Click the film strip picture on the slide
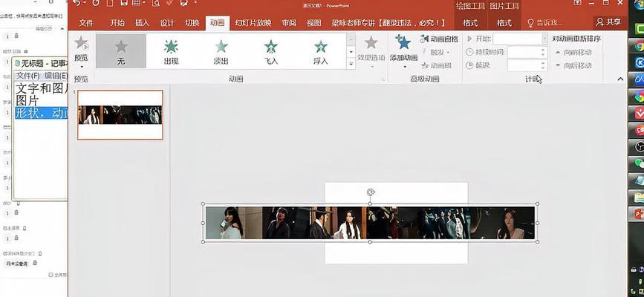644x297 pixels. click(370, 223)
